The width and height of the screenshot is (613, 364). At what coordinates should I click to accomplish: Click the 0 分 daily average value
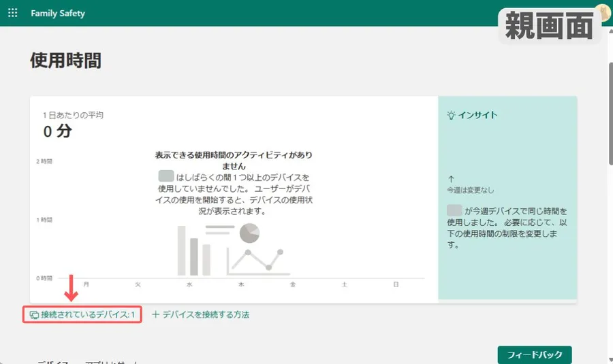tap(57, 131)
